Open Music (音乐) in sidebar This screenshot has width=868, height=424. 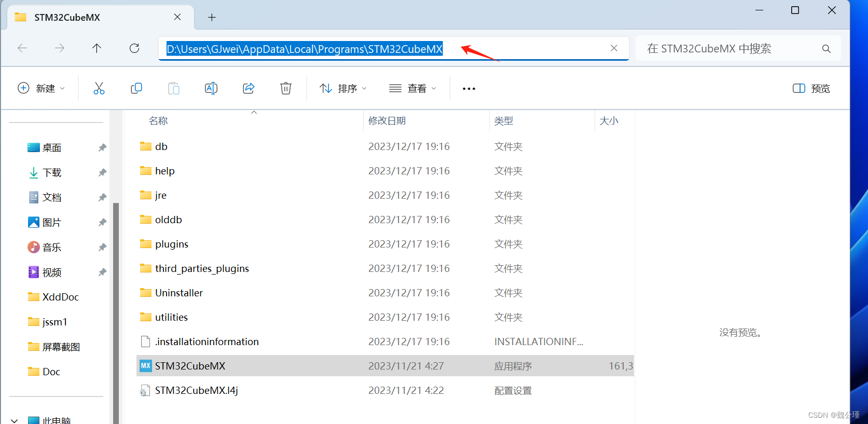pos(45,247)
